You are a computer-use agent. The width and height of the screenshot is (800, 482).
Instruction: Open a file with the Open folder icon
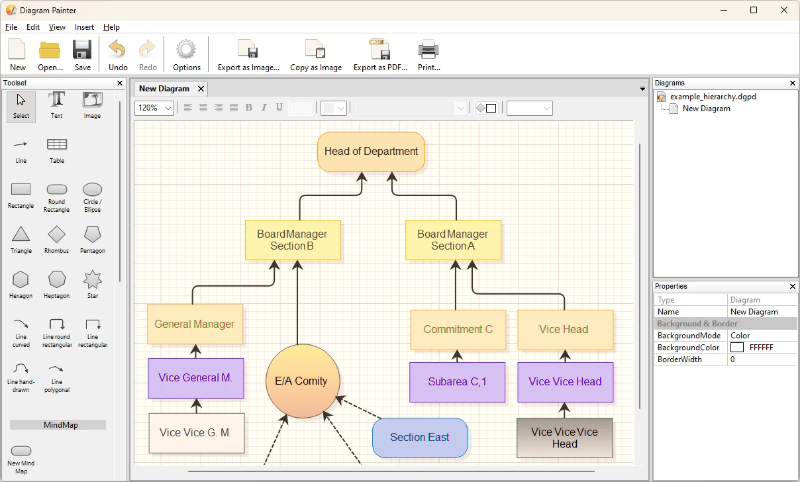point(49,55)
